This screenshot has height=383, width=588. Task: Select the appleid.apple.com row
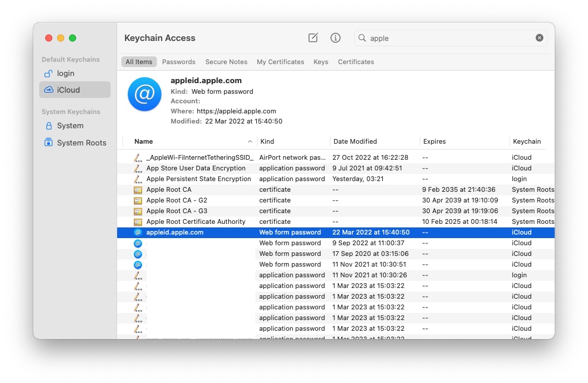click(175, 233)
